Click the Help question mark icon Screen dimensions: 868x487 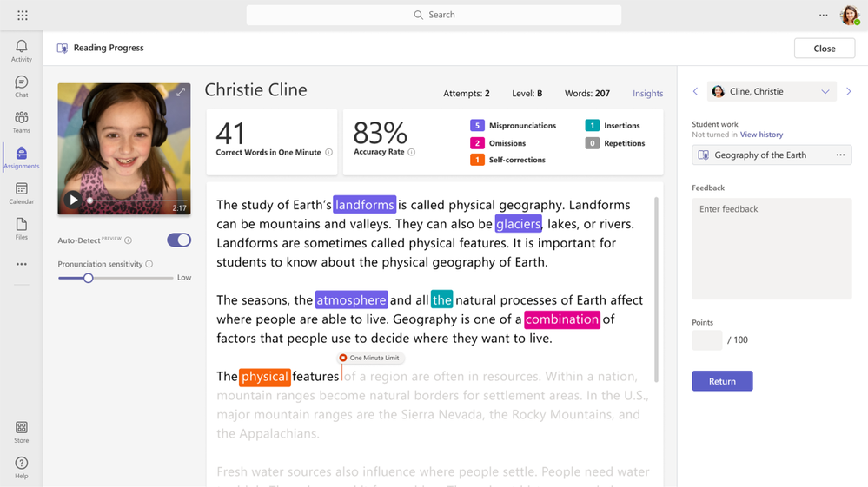[22, 464]
